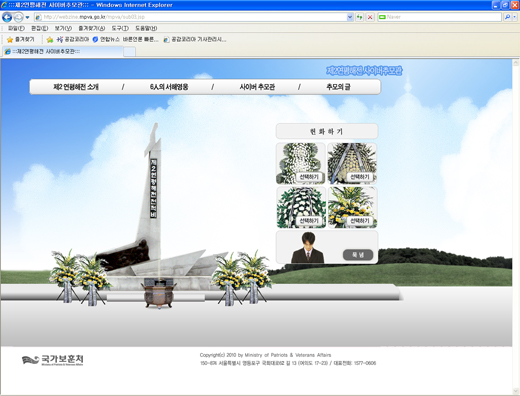Open the 즐겨찾기(A) menu

pyautogui.click(x=92, y=28)
